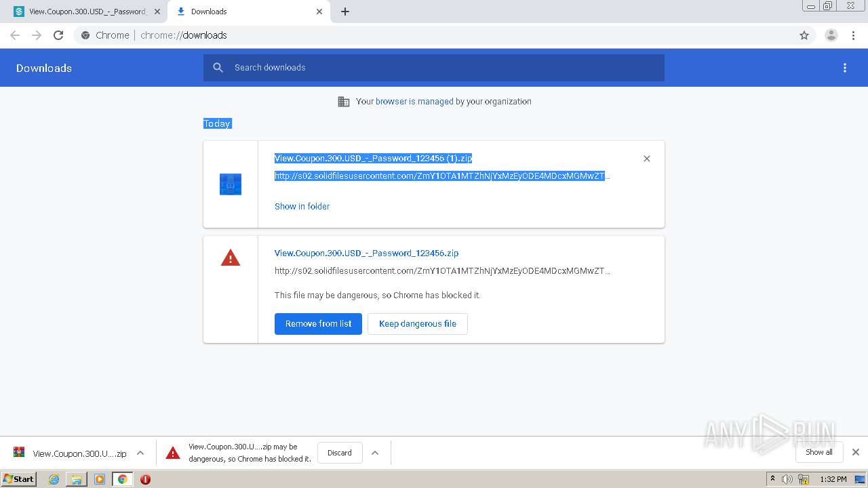Select the Downloads tab
868x488 pixels.
(x=248, y=12)
